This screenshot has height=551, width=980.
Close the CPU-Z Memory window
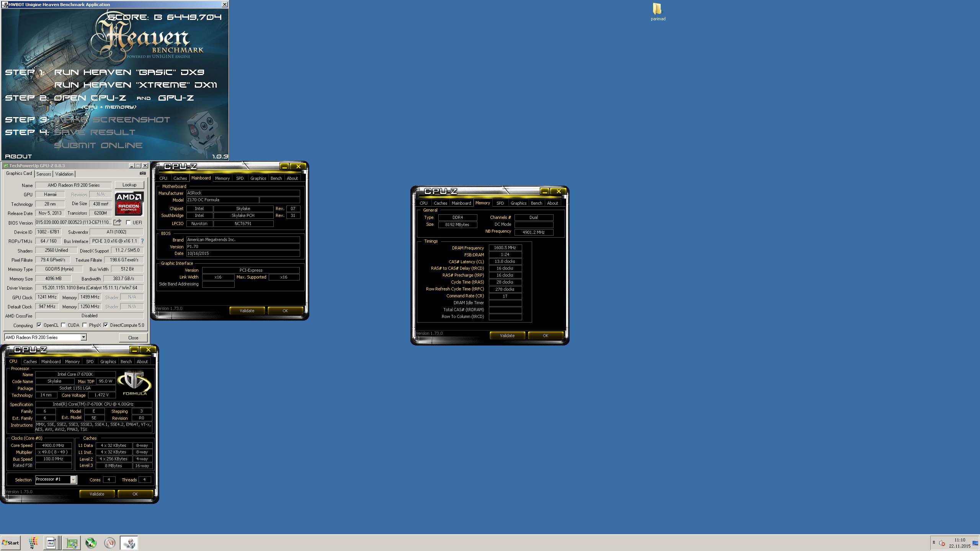pyautogui.click(x=559, y=191)
